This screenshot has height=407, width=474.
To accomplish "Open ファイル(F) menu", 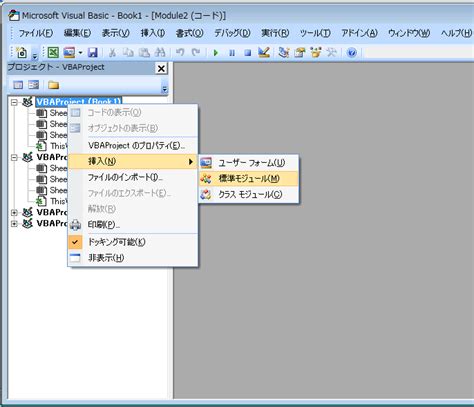I will click(35, 33).
